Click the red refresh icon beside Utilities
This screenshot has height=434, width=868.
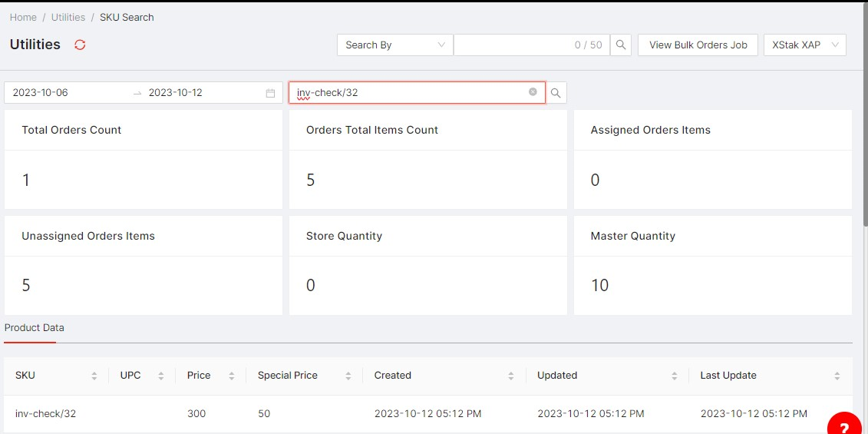pyautogui.click(x=80, y=45)
